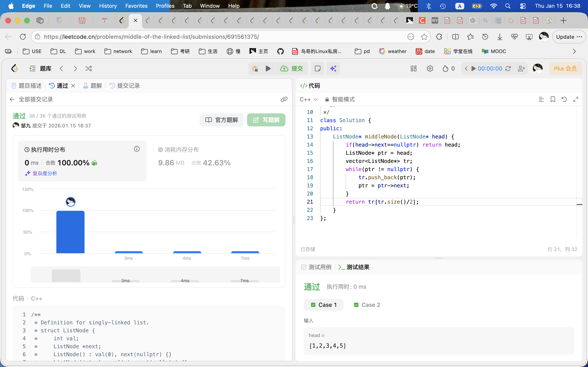Copy submission link via the chain icon
The image size is (588, 367).
[284, 99]
